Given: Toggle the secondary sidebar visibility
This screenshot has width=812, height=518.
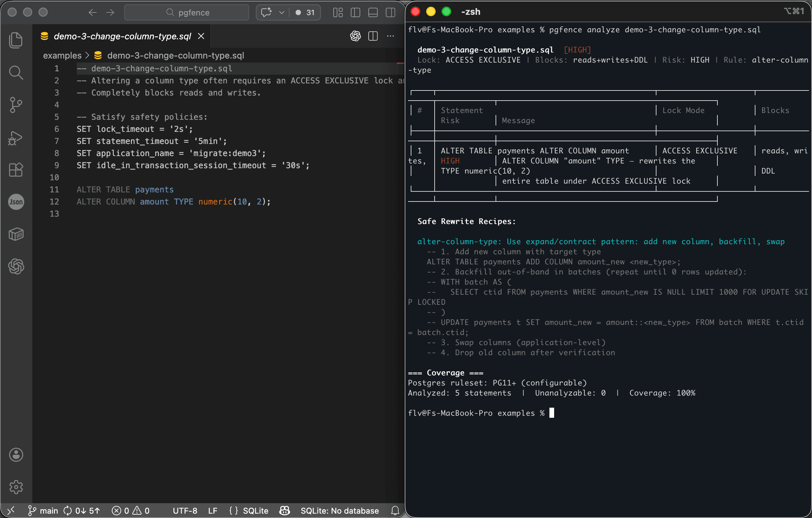Looking at the screenshot, I should click(390, 12).
